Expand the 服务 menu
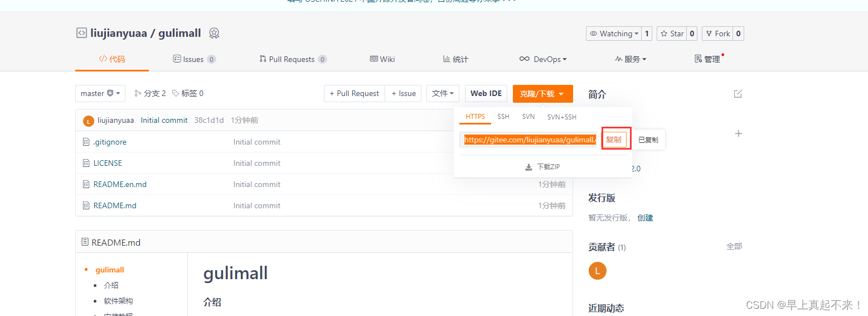This screenshot has height=316, width=868. click(631, 59)
